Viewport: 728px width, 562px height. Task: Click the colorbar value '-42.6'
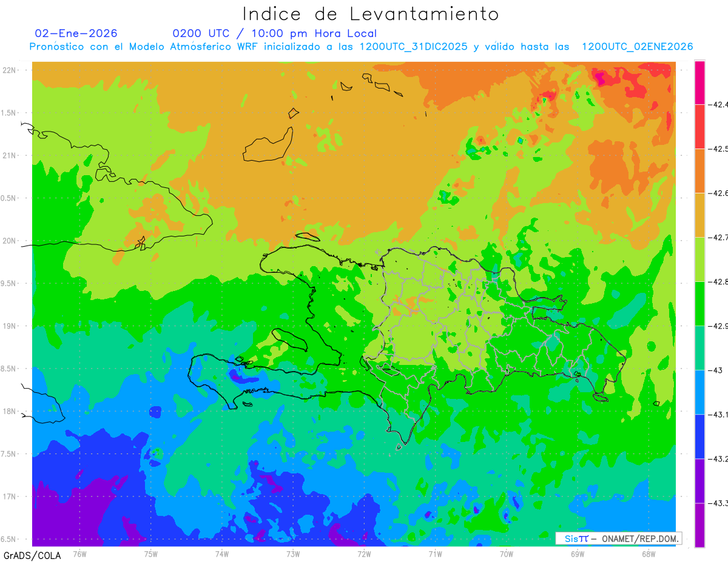pos(718,193)
